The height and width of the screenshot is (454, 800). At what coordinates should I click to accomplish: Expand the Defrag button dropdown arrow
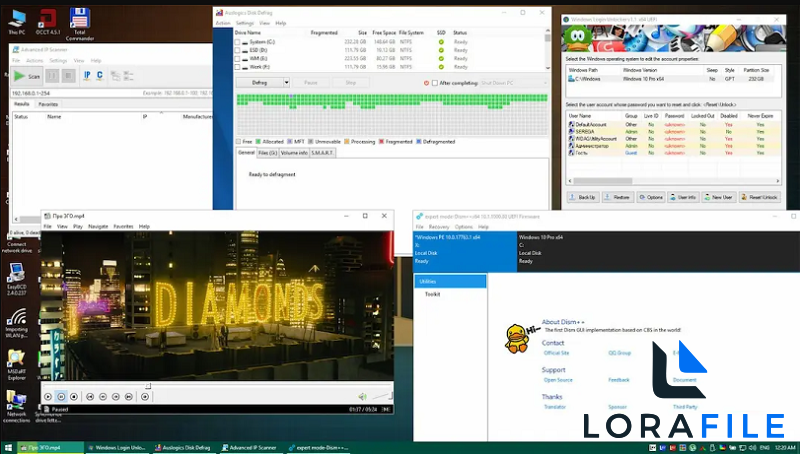click(x=286, y=83)
